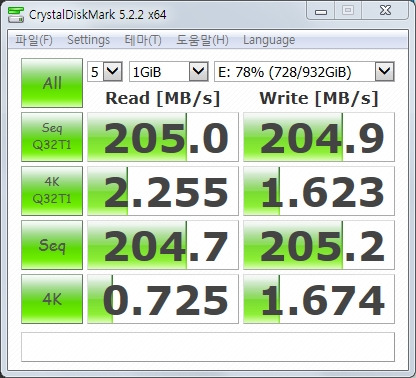Open the Language menu
Viewport: 416px width, 378px height.
(269, 40)
